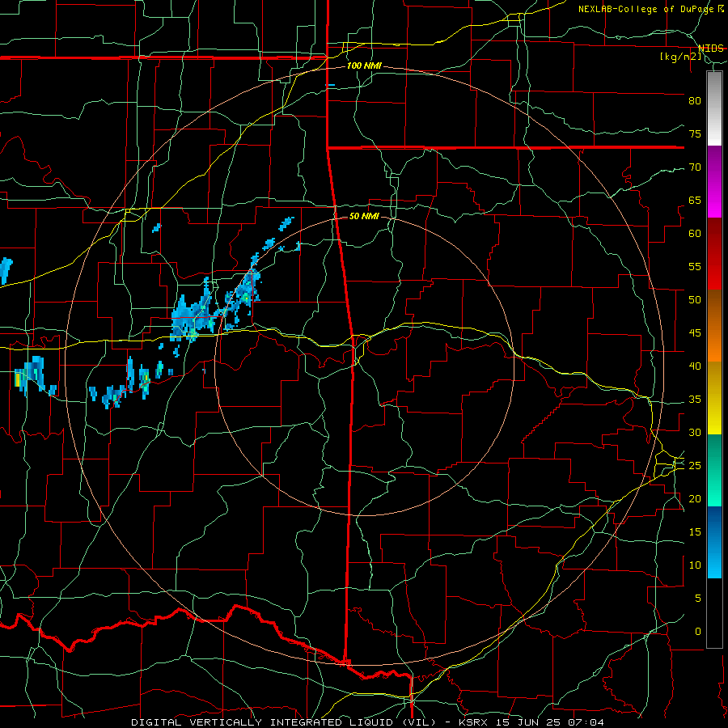Select the 100 NMI range ring label
The height and width of the screenshot is (728, 728).
tap(364, 66)
